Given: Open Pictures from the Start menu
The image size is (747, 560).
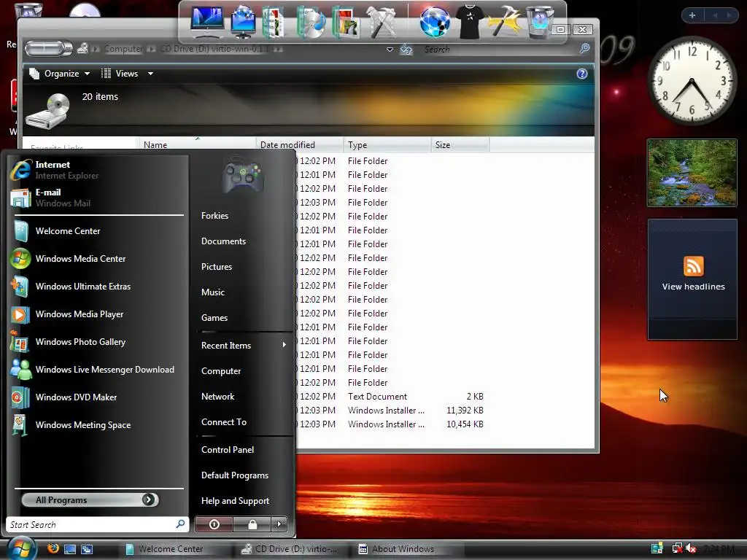Looking at the screenshot, I should (216, 267).
